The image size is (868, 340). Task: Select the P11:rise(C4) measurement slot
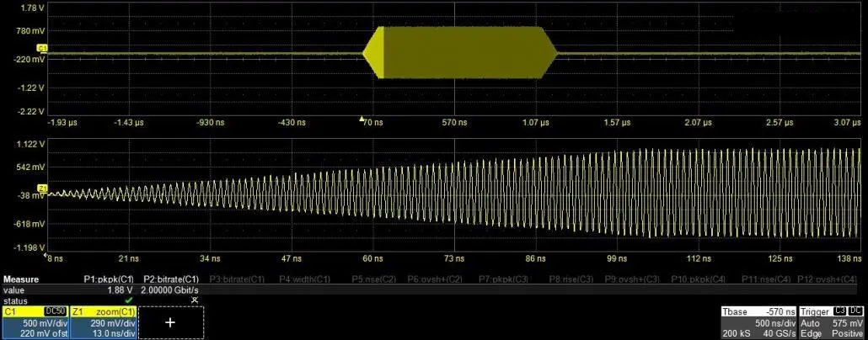coord(766,279)
